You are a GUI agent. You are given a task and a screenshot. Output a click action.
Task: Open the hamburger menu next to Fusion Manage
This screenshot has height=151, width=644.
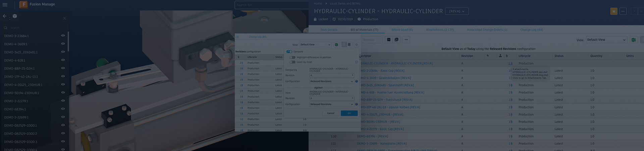(x=5, y=5)
